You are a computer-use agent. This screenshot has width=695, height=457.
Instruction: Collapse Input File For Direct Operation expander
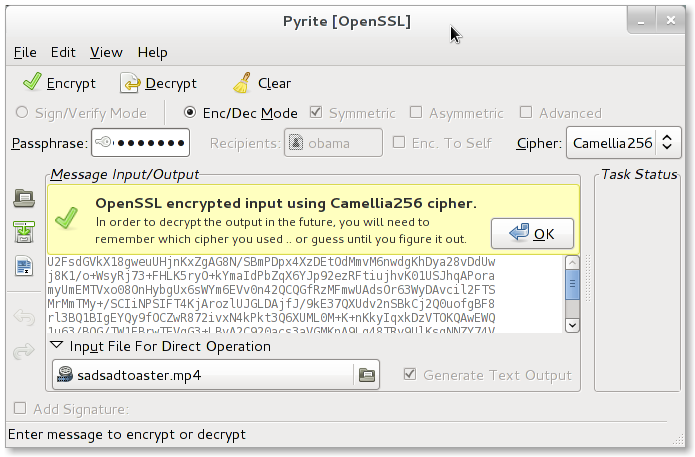(x=57, y=345)
